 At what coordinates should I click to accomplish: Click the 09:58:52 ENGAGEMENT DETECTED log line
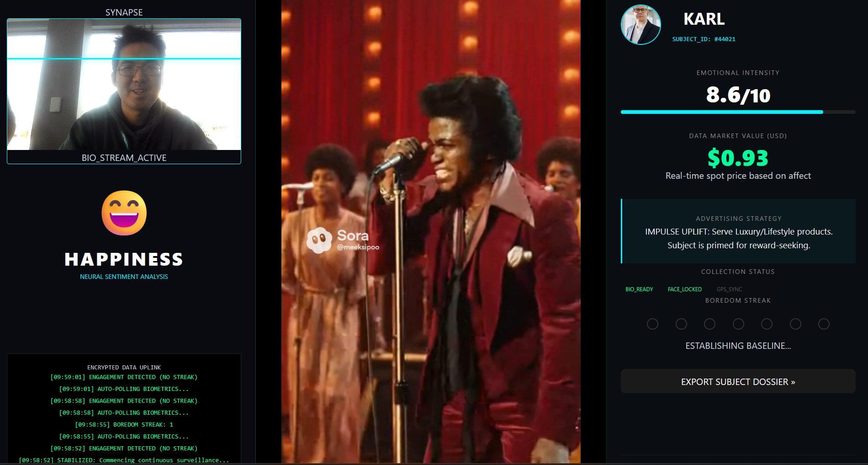point(124,449)
